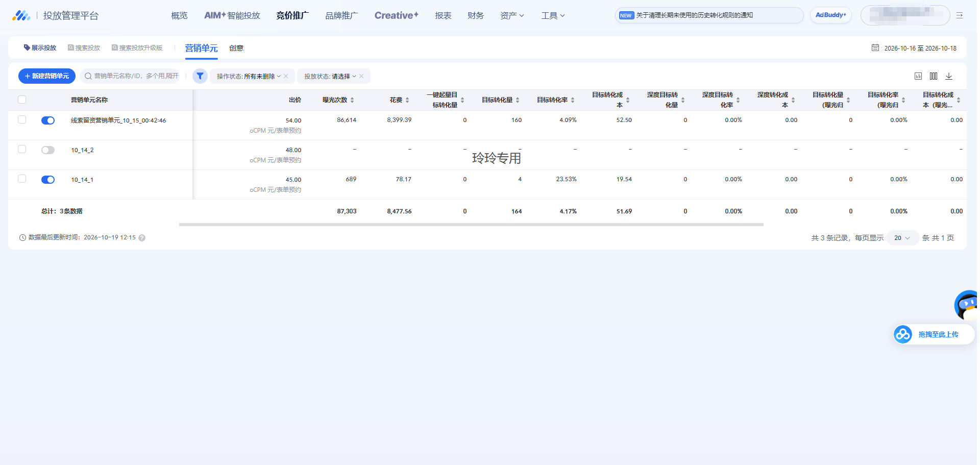Open the penguin assistant avatar
This screenshot has width=980, height=465.
pos(966,305)
